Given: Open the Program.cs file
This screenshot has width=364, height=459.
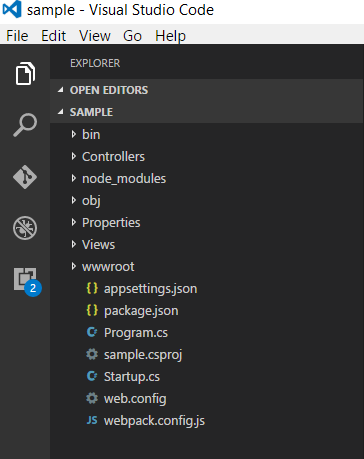Looking at the screenshot, I should (207, 333).
